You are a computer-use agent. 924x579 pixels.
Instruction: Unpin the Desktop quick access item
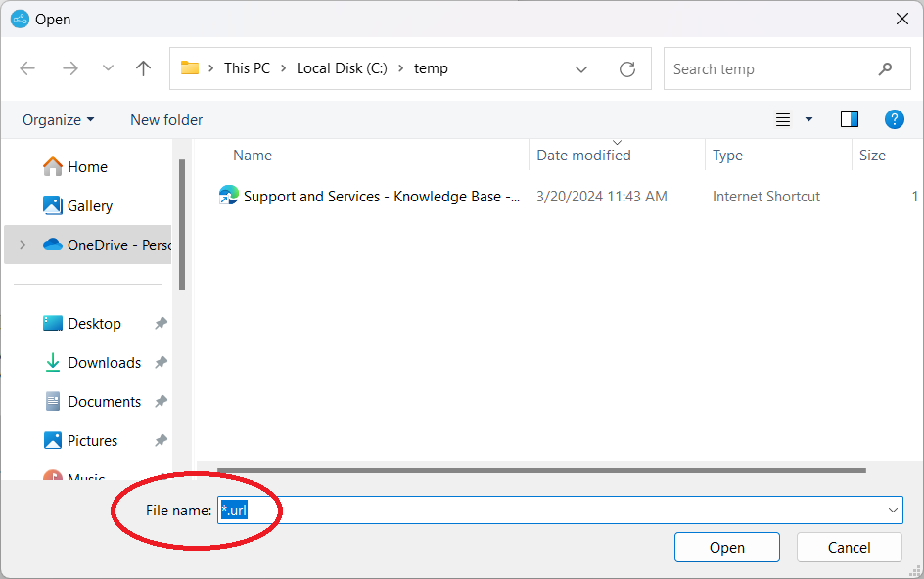pos(161,323)
